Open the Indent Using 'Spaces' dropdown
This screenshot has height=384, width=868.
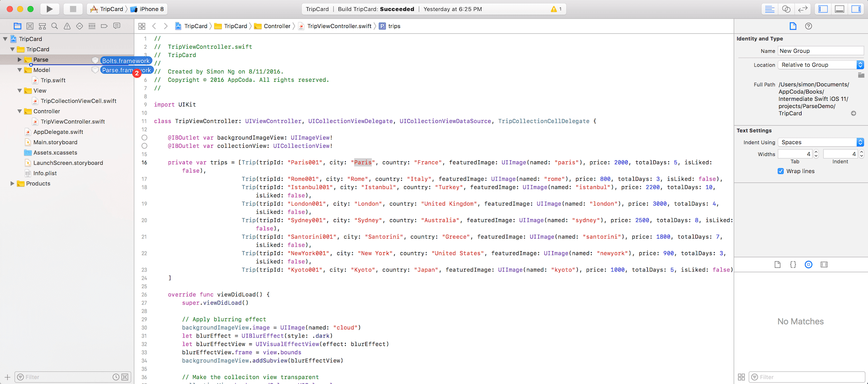click(x=821, y=142)
